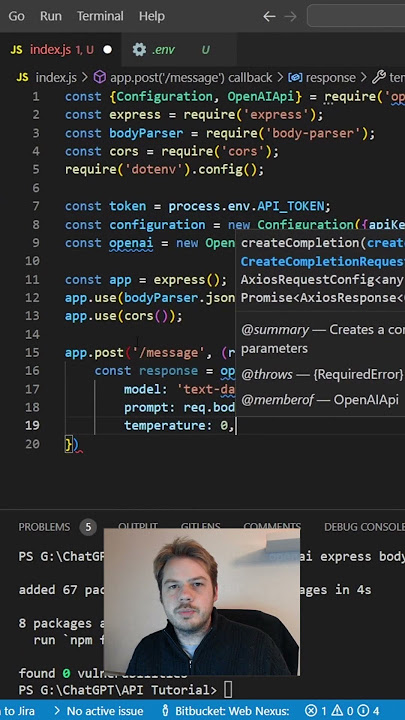Click configuration variable on line 8
This screenshot has width=405, height=720.
157,225
